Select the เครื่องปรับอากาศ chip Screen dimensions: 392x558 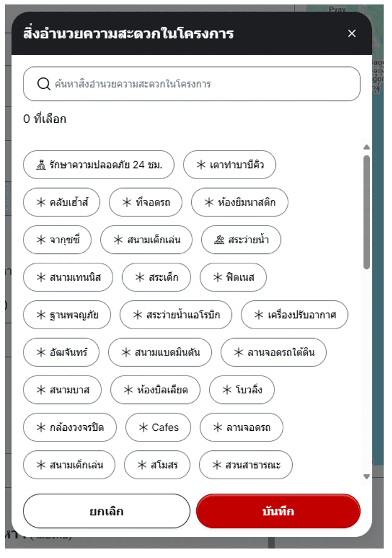point(294,315)
